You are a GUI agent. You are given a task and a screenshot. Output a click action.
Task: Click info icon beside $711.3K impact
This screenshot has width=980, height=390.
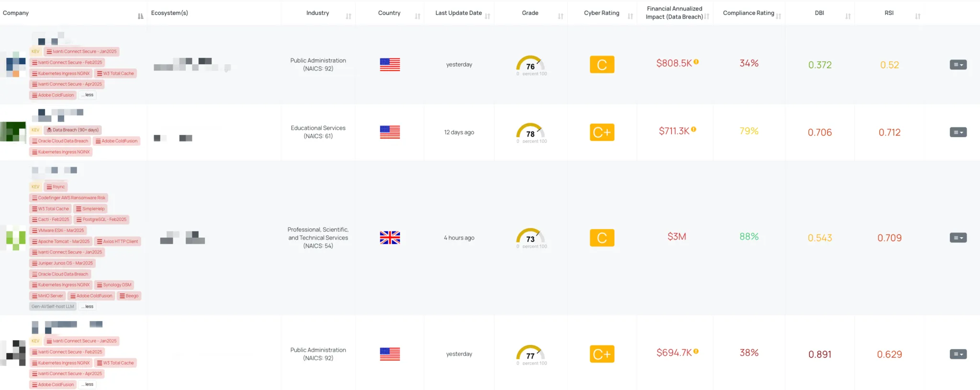click(693, 129)
